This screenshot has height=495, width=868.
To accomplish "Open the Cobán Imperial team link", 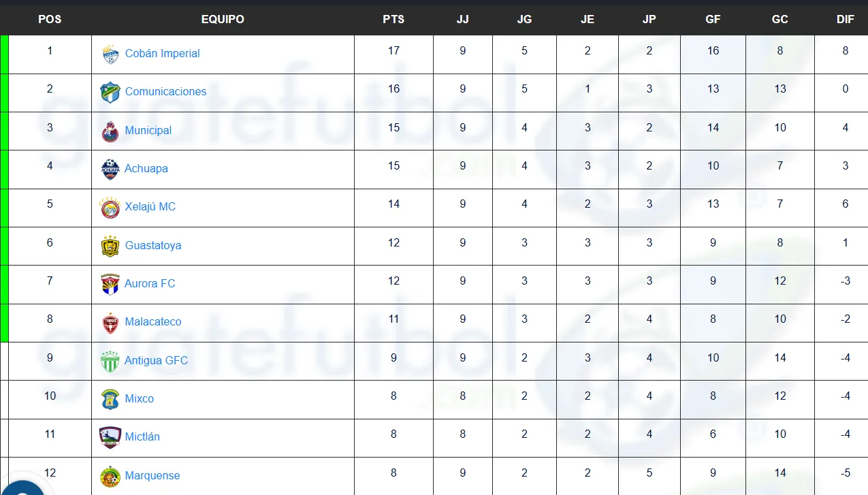I will (162, 54).
